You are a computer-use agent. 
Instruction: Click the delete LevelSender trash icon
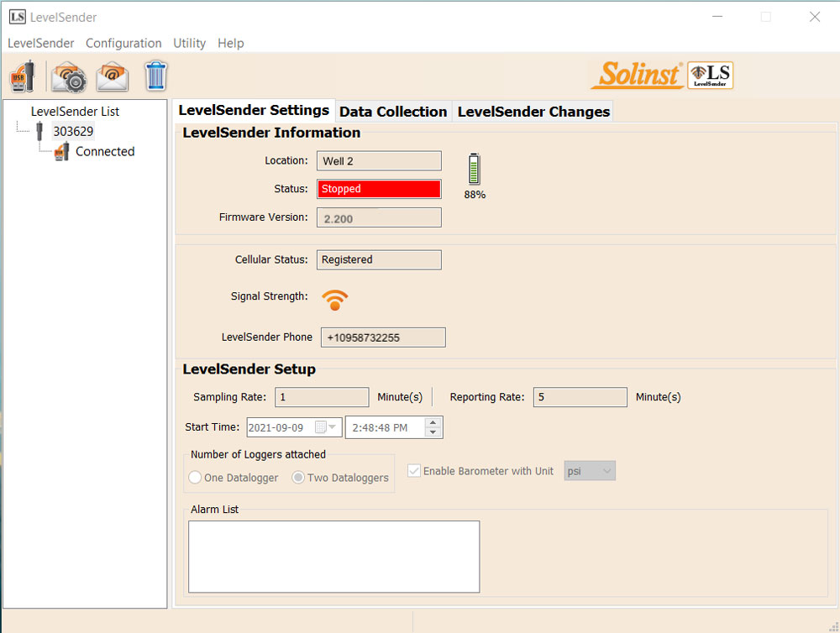click(x=155, y=76)
